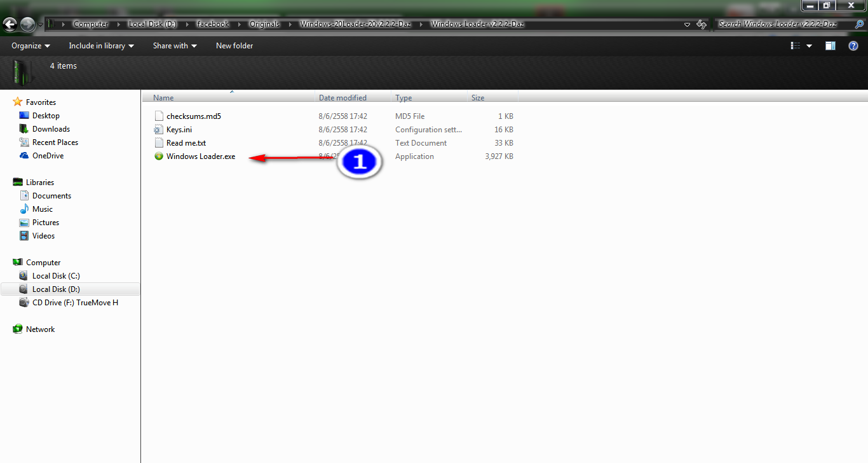Click the facebook breadcrumb segment
The image size is (868, 463).
click(x=213, y=24)
